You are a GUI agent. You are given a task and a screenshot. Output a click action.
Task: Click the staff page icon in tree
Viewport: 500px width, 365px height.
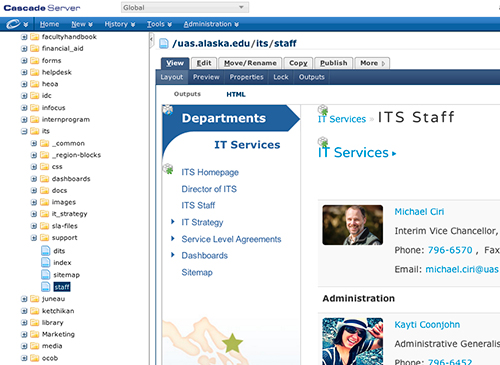coord(46,287)
